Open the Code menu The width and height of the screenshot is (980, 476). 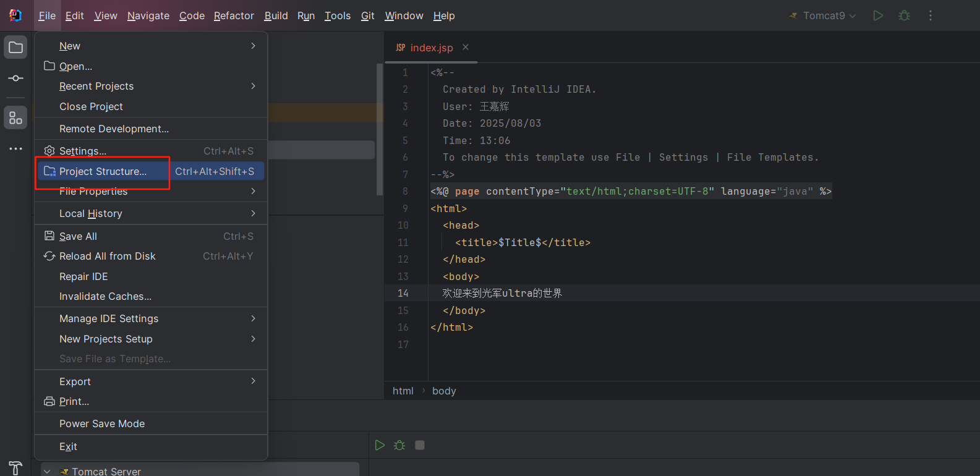tap(192, 15)
